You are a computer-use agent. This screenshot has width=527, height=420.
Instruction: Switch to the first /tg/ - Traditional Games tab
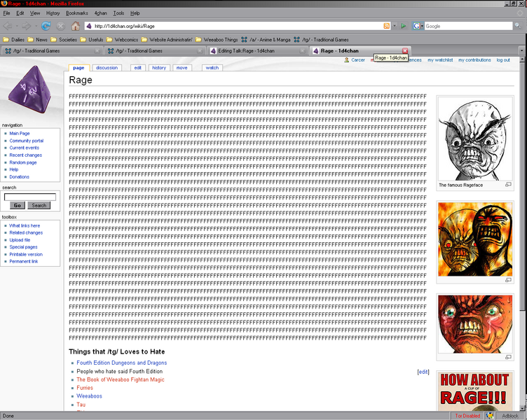click(x=52, y=50)
